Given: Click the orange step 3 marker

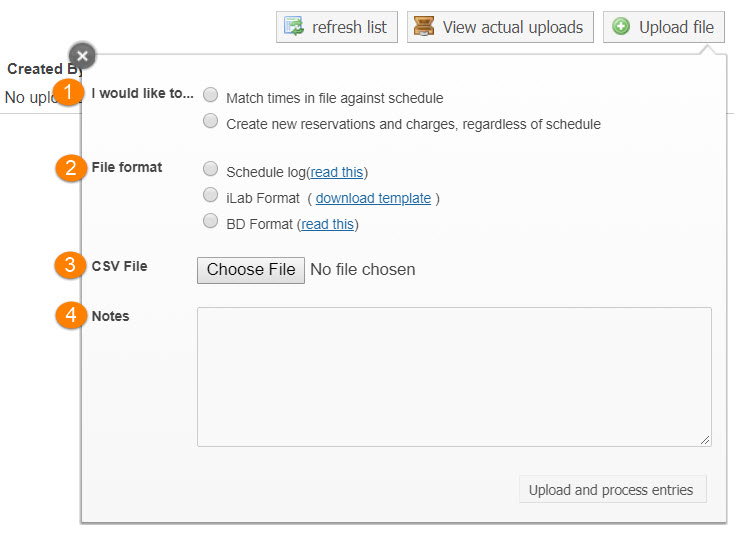Looking at the screenshot, I should tap(69, 266).
